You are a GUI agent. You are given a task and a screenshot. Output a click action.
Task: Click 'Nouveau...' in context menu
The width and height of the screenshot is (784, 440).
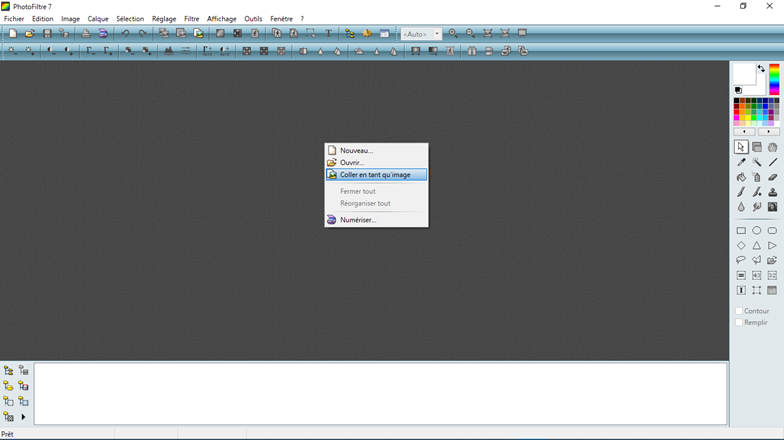coord(356,151)
